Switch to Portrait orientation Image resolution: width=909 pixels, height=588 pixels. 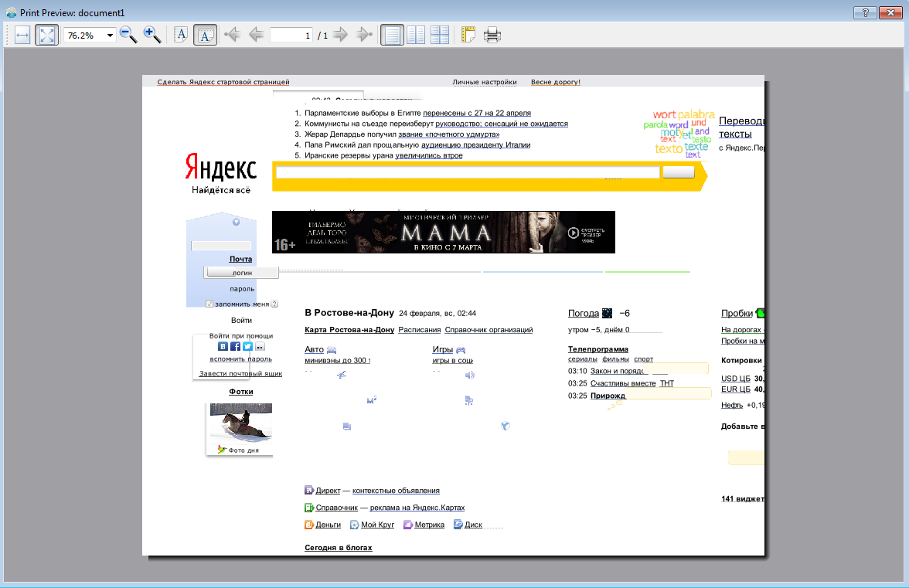[x=181, y=35]
